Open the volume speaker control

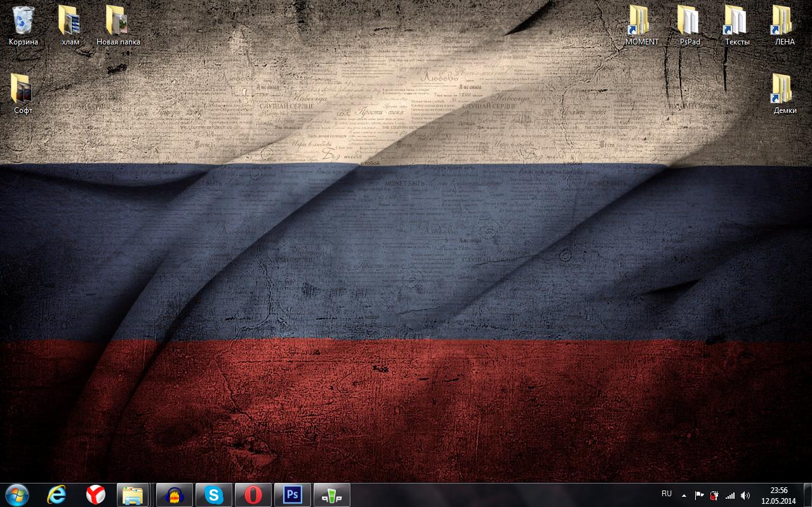(x=745, y=496)
